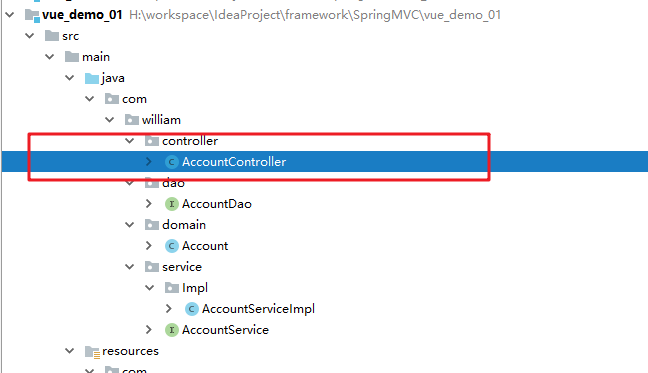Screen dimensions: 648x373
Task: Select the AccountService interface name
Action: point(225,330)
